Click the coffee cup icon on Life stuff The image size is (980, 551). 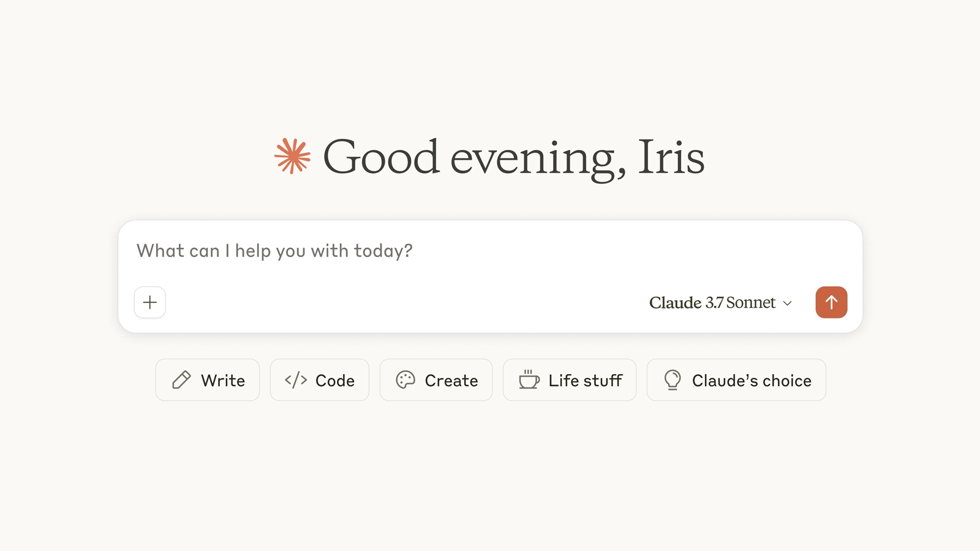click(x=529, y=380)
